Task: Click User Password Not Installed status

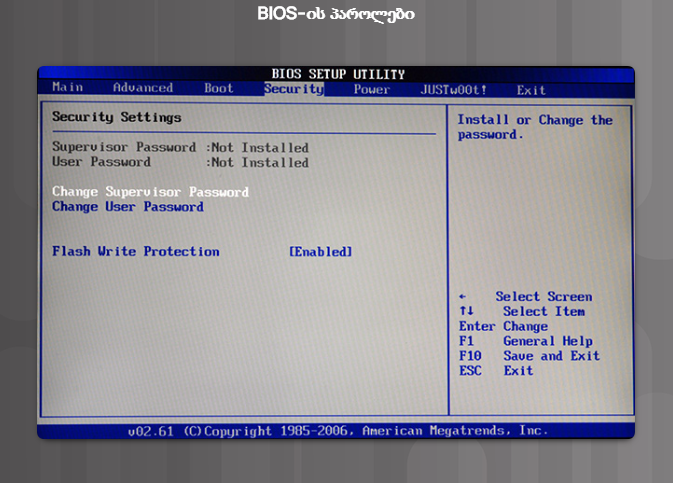Action: pyautogui.click(x=259, y=162)
